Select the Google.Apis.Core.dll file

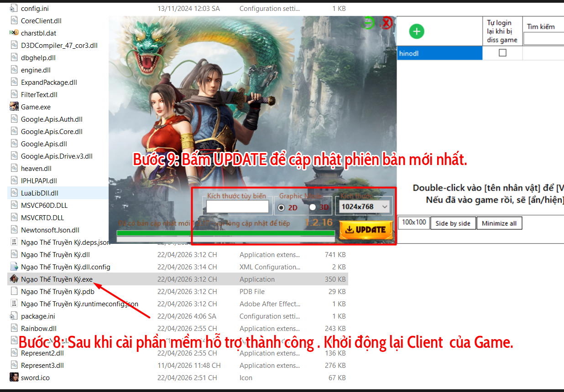[x=52, y=132]
